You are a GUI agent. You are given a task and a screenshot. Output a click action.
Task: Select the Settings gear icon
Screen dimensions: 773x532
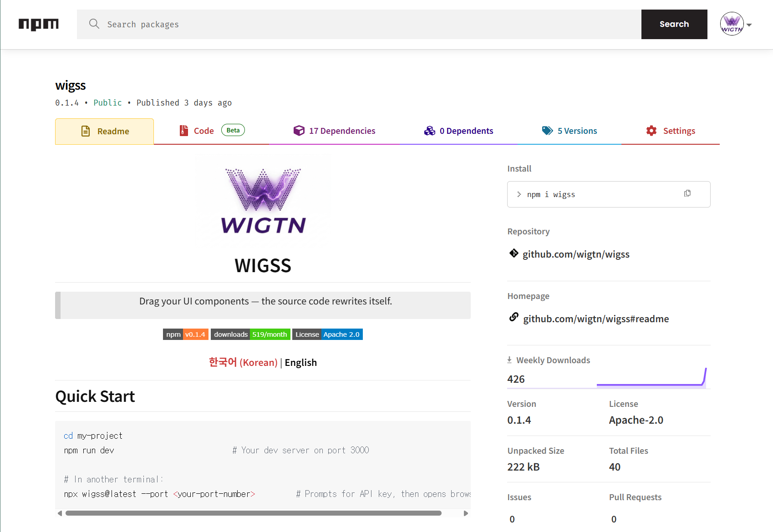651,131
